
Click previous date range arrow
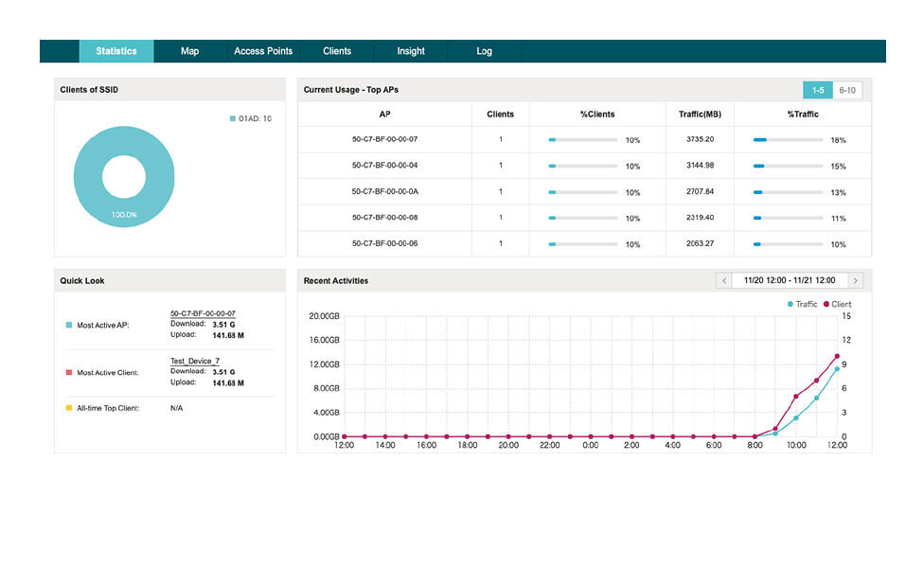(x=724, y=281)
